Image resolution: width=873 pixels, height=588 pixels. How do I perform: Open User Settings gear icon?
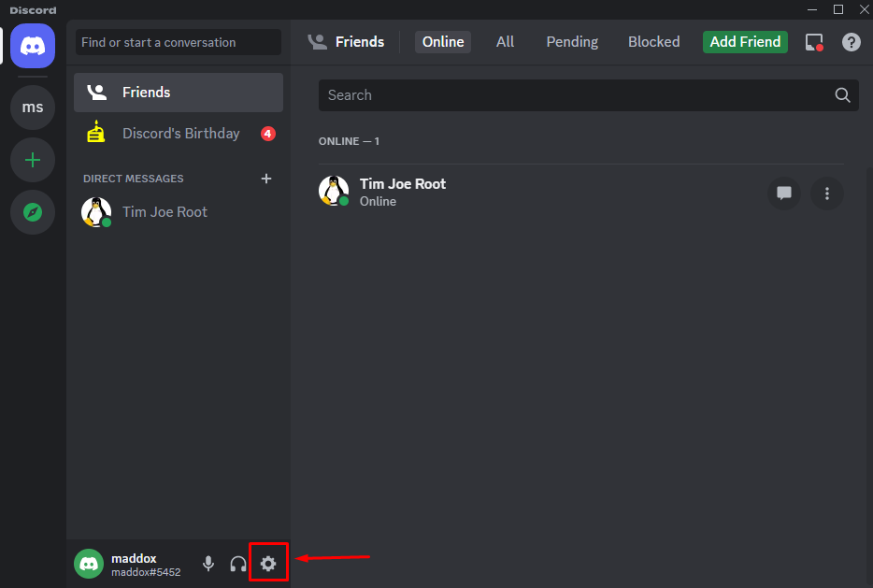(268, 564)
